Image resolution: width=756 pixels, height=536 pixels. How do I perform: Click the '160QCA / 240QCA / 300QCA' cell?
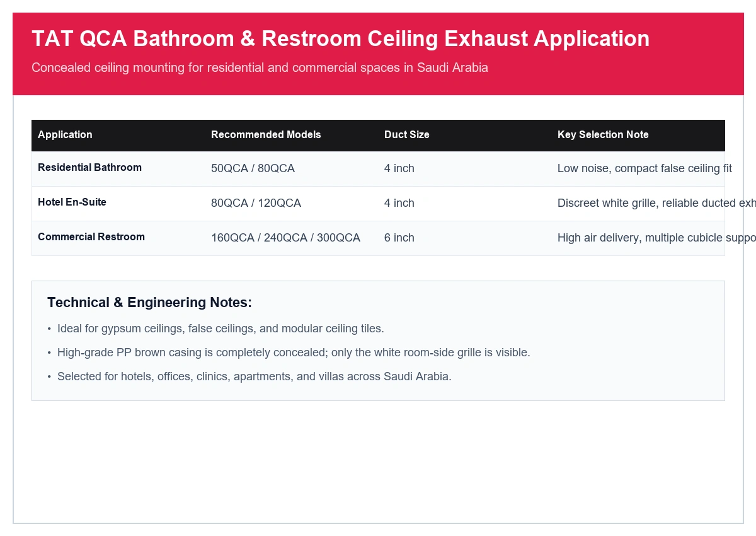[285, 238]
